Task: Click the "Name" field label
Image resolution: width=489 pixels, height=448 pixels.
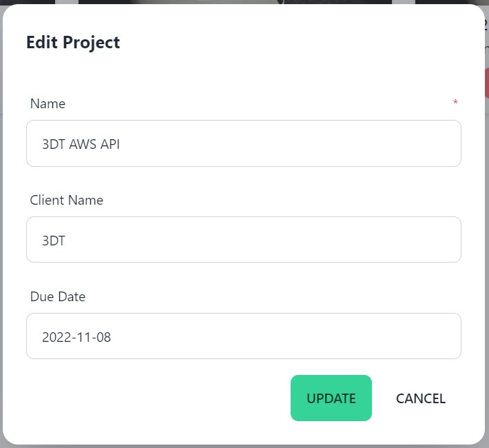Action: 48,104
